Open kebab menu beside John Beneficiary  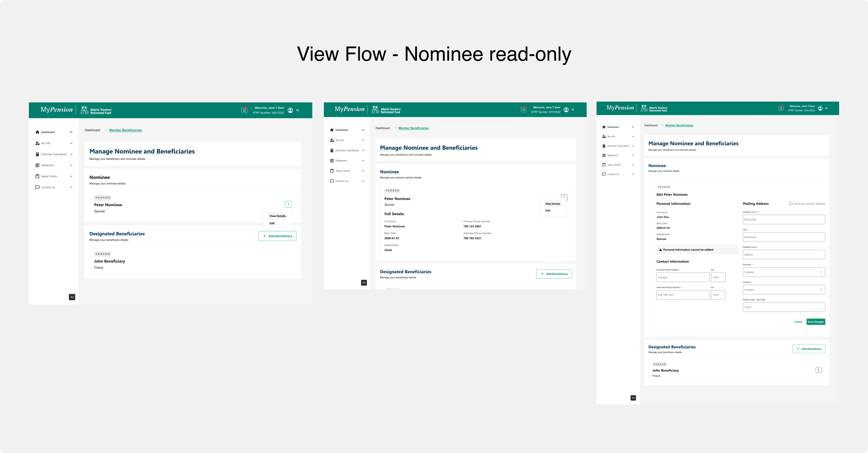tap(818, 370)
